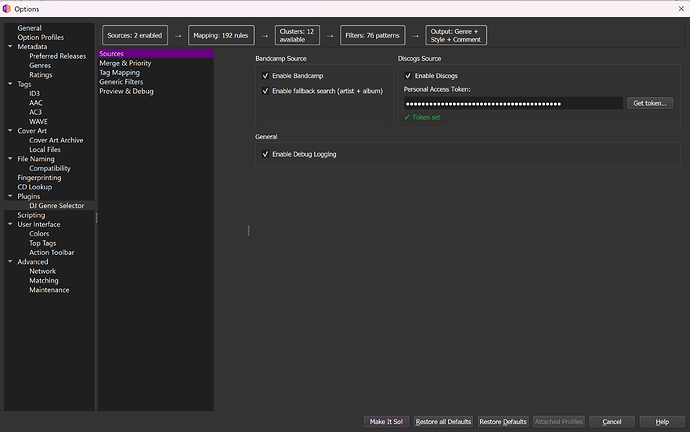Collapse the Metadata tree section
This screenshot has height=432, width=690.
point(10,47)
